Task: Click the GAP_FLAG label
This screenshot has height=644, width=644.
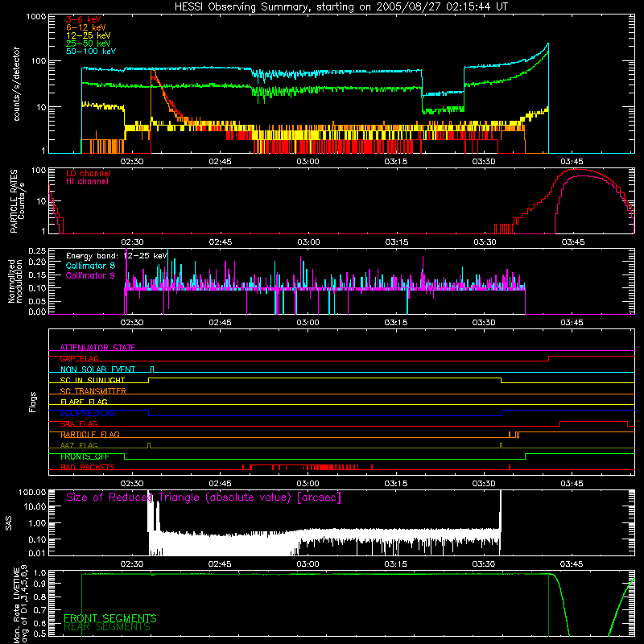Action: (x=79, y=358)
